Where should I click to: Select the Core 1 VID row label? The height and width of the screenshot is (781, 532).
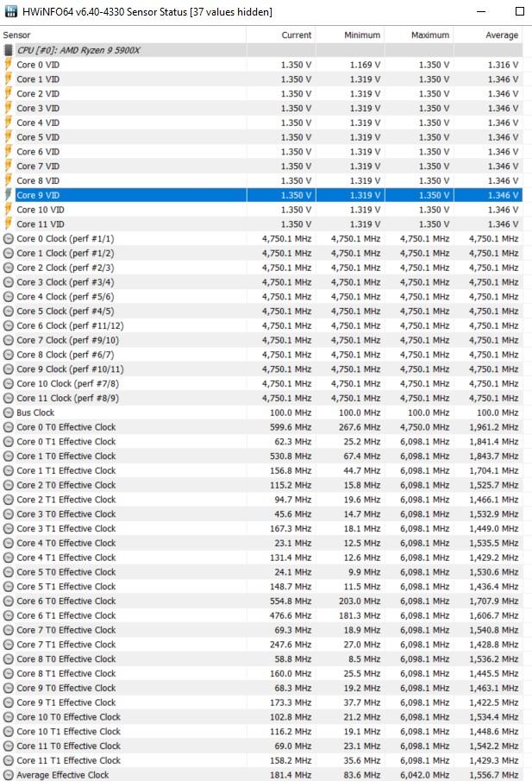38,79
